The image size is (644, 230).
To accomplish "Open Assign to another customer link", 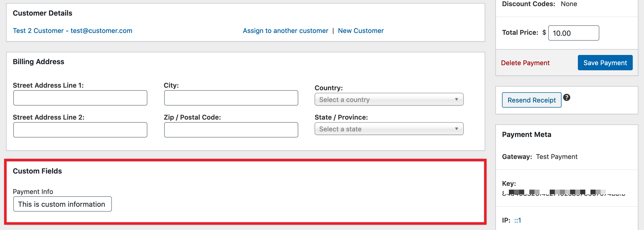I will tap(285, 31).
